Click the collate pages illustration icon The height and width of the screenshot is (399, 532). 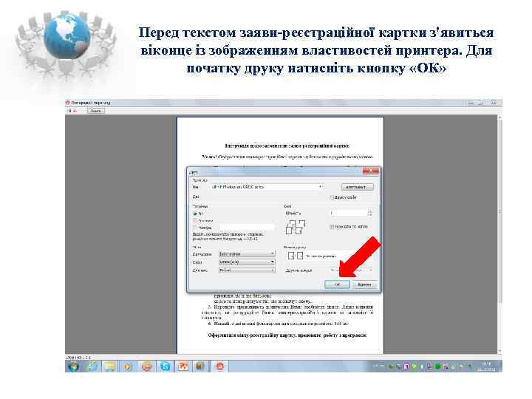click(296, 227)
